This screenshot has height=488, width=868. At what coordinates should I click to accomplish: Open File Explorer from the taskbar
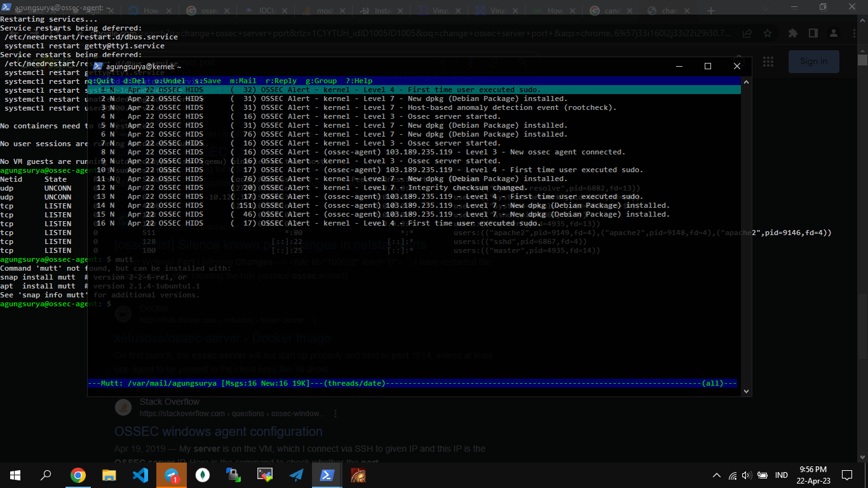click(x=109, y=475)
